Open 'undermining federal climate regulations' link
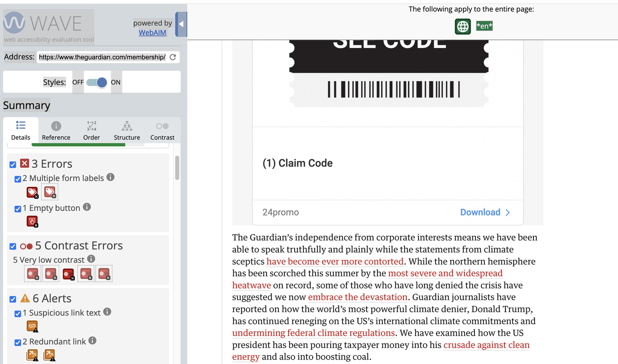Image resolution: width=618 pixels, height=364 pixels. [x=313, y=333]
